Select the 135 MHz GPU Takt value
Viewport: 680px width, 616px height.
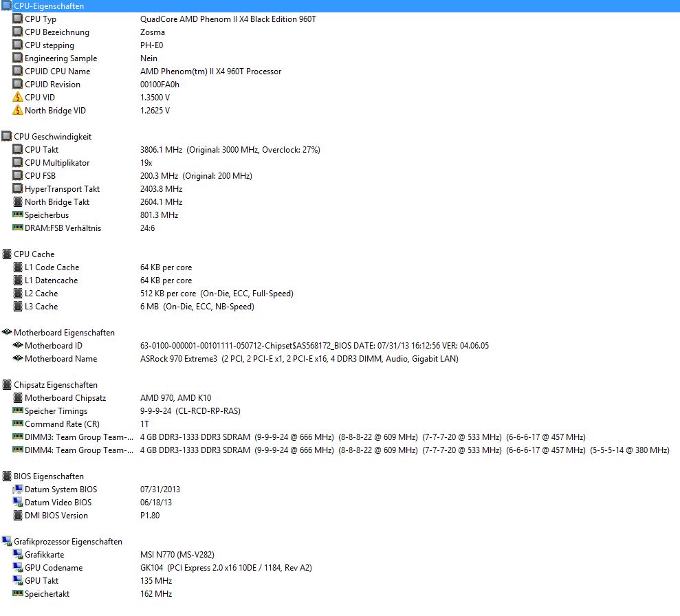[x=155, y=580]
